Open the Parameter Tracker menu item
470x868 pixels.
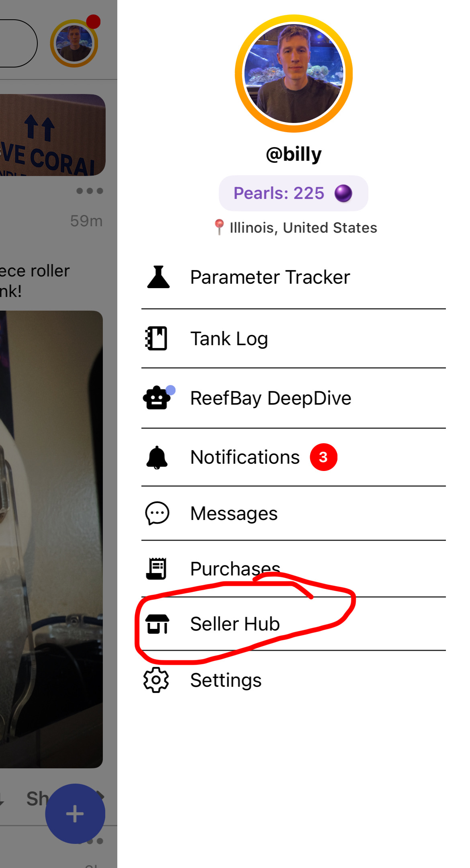[294, 277]
